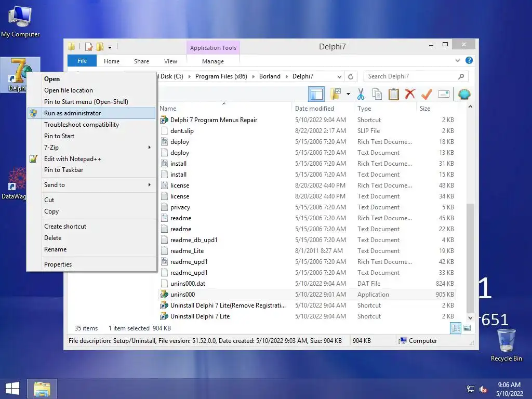The image size is (532, 399).
Task: Click the orange checkmark Properties icon
Action: (x=427, y=94)
